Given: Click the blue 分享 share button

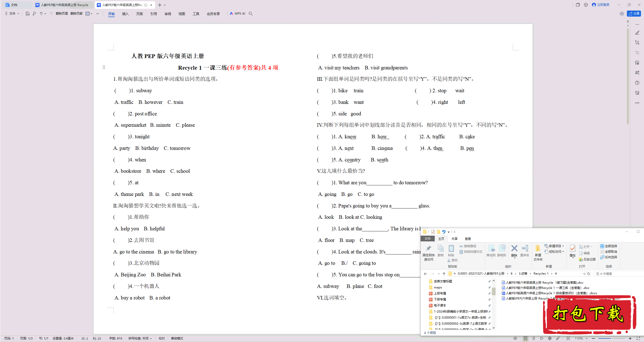Looking at the screenshot, I should 634,14.
